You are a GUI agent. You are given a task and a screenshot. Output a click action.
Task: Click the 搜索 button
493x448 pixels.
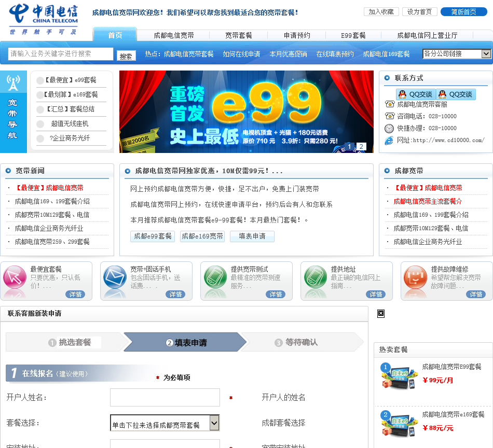(x=126, y=55)
